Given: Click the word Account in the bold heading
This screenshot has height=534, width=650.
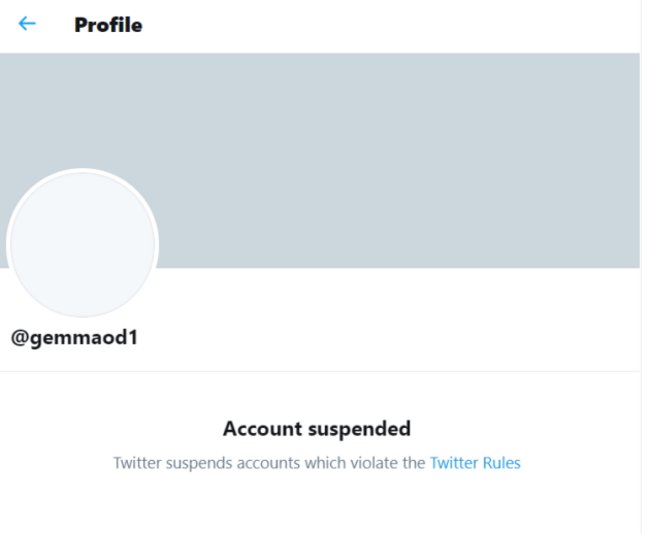Looking at the screenshot, I should click(260, 429).
